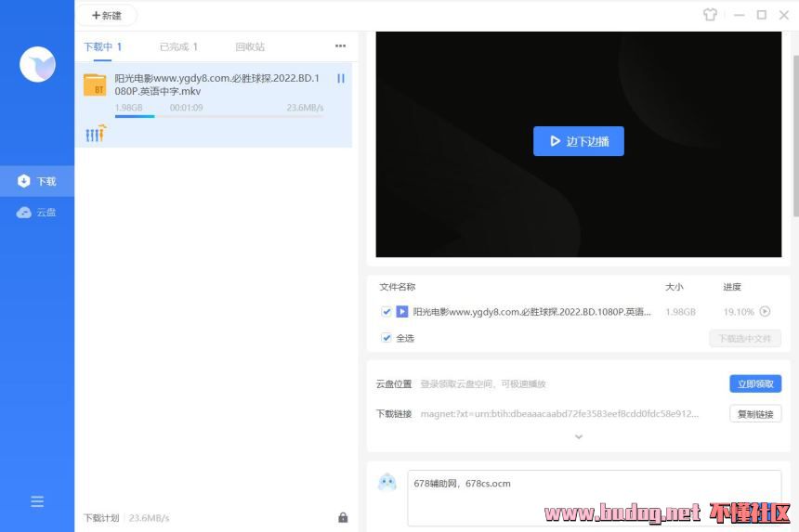Switch to the 已完成 tab
Viewport: 799px width, 532px height.
click(x=178, y=46)
